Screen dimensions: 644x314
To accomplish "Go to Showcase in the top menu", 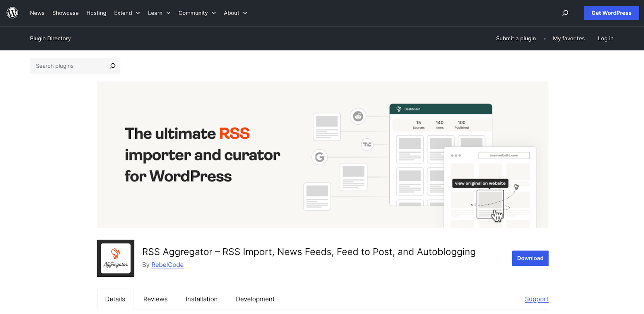I will [65, 13].
